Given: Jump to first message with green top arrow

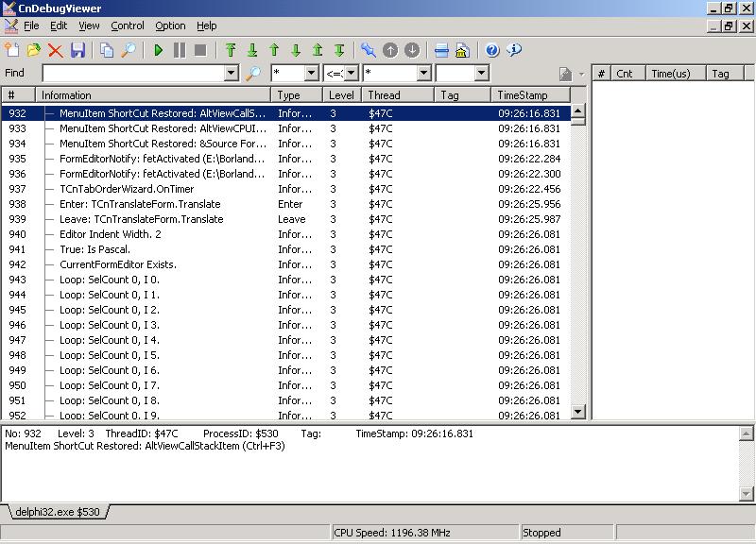Looking at the screenshot, I should click(x=230, y=50).
